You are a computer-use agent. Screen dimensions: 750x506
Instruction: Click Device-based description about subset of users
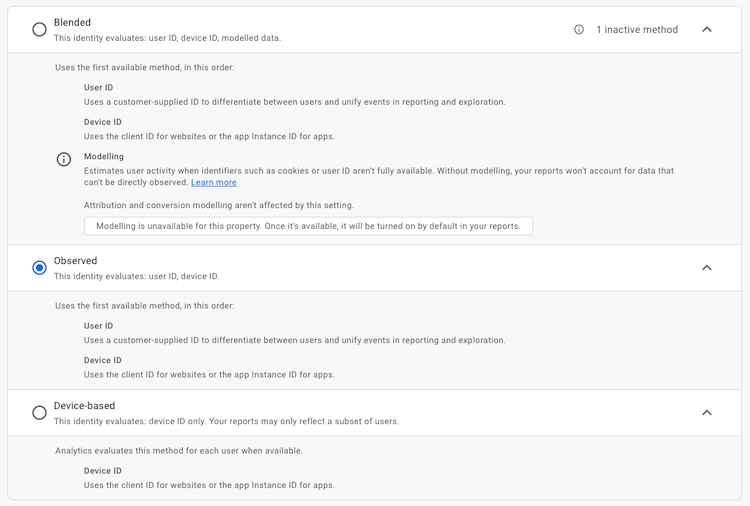226,421
